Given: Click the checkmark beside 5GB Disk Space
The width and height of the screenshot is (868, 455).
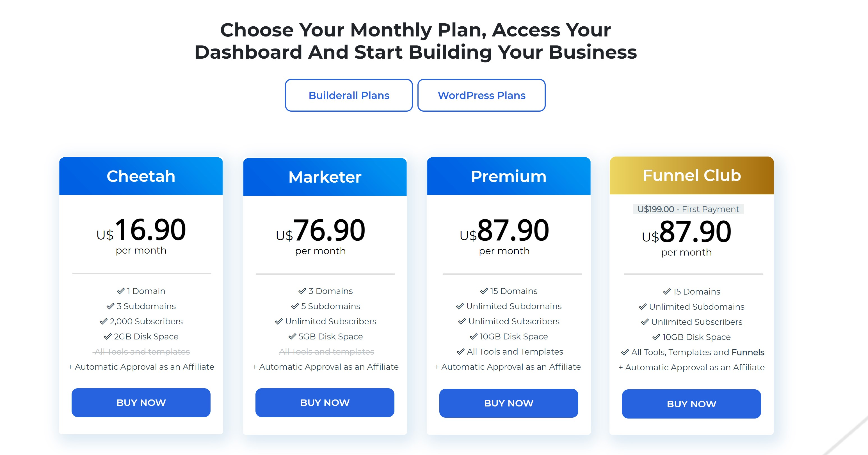Looking at the screenshot, I should pos(292,336).
